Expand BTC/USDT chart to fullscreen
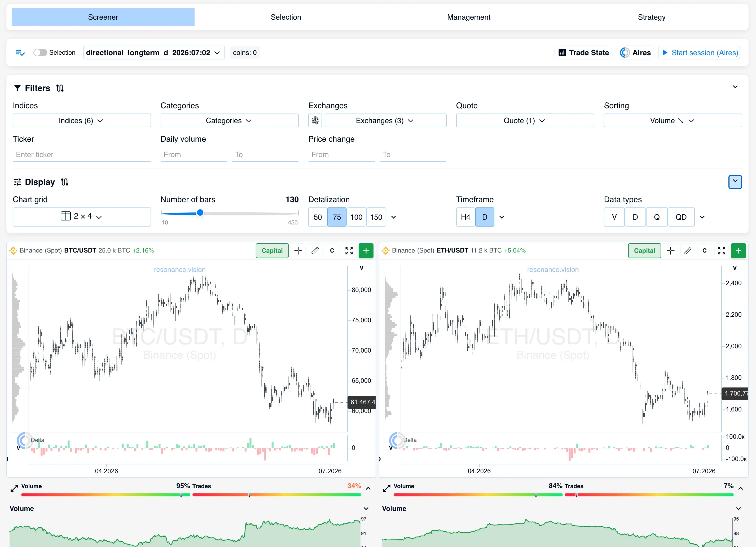 point(349,250)
